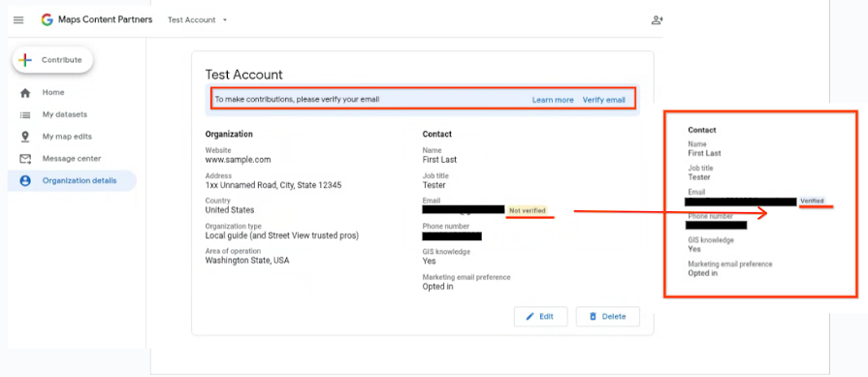Screen dimensions: 868x377
Task: Click the add user icon
Action: coord(658,20)
